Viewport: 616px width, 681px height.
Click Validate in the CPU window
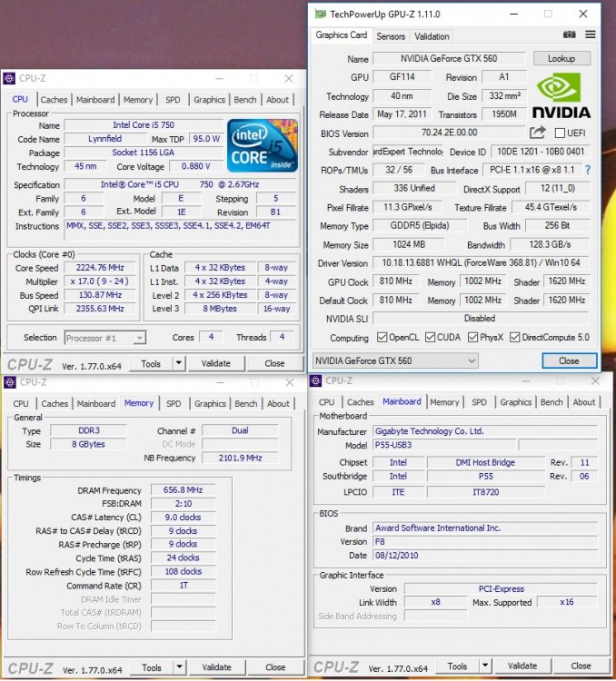[216, 363]
